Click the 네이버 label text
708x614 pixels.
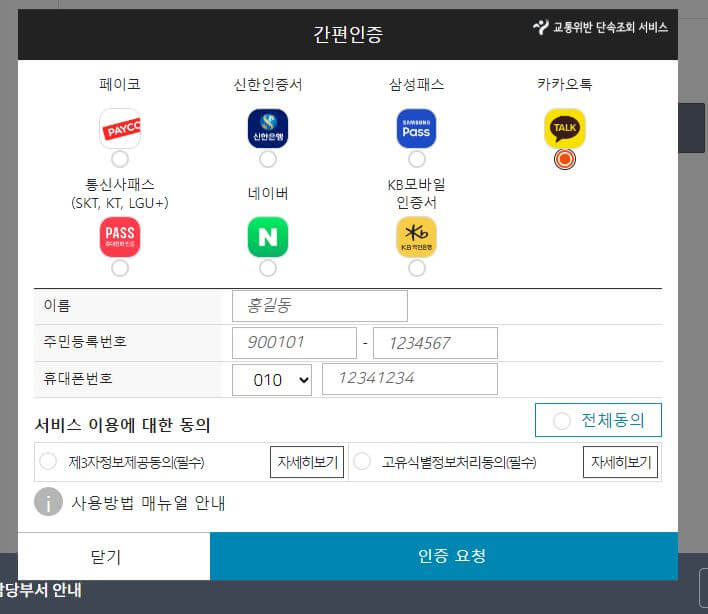click(268, 193)
